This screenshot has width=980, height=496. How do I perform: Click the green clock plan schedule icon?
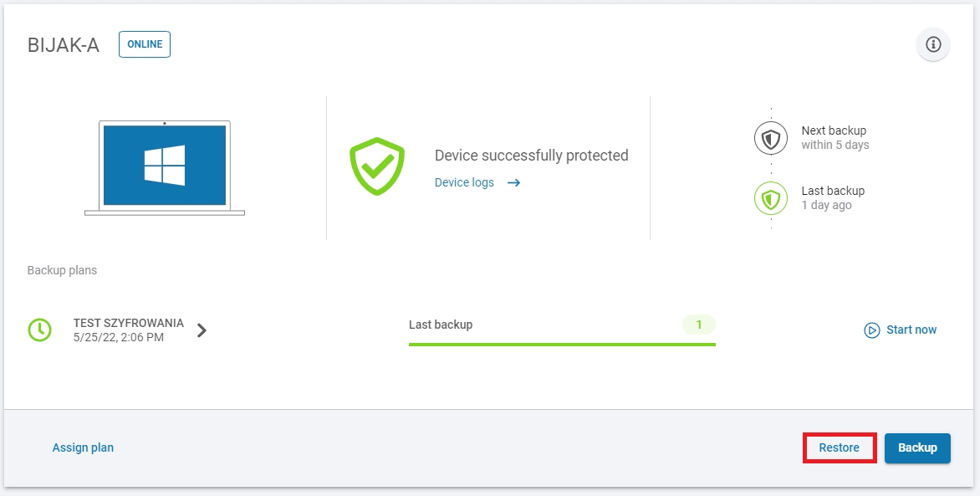(x=39, y=330)
